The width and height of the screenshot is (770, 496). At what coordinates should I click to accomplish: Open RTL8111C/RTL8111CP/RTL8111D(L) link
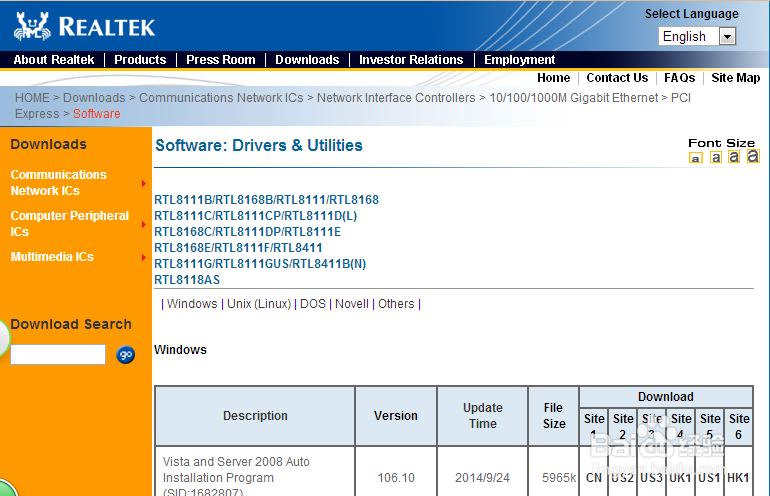tap(256, 216)
